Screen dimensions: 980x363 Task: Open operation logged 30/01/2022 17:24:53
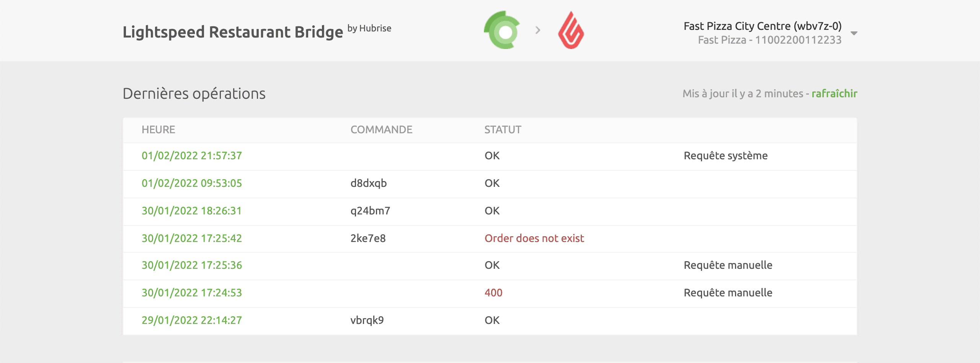pos(192,293)
